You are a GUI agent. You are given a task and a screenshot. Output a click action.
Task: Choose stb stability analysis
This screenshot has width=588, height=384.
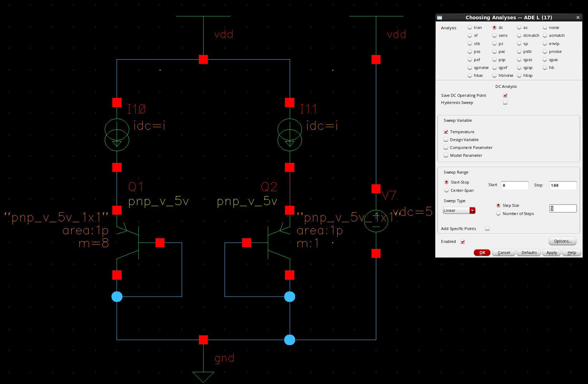[x=470, y=44]
